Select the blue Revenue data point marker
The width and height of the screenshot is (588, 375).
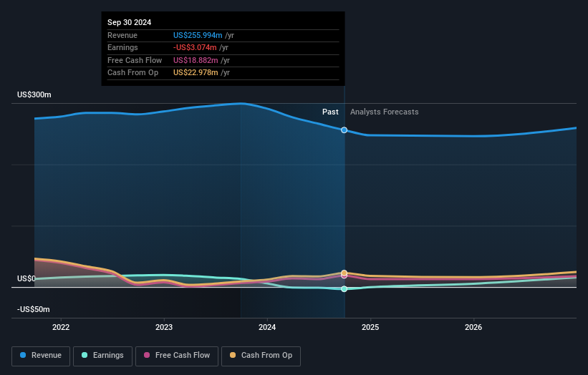point(344,130)
